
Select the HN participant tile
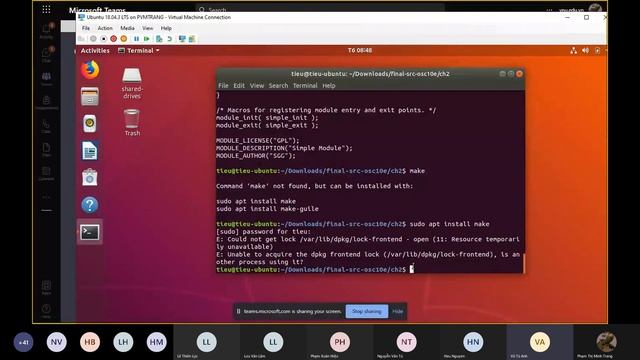coord(473,342)
